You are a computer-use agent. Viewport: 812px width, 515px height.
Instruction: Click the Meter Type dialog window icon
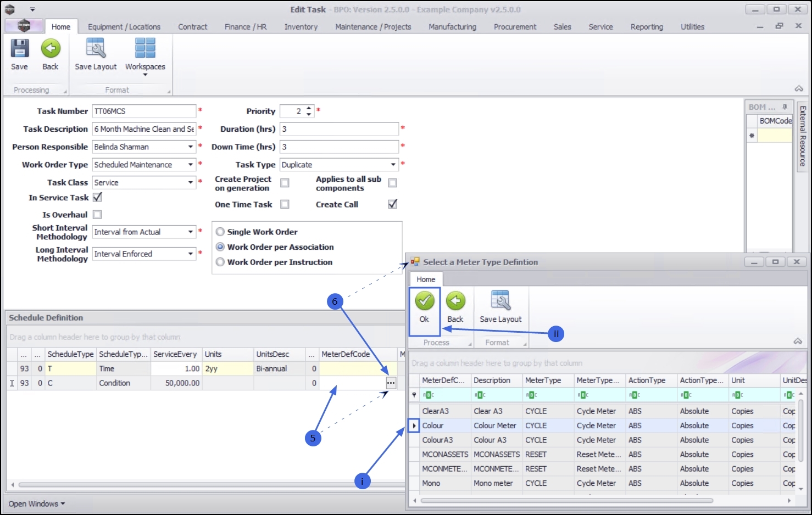[415, 262]
